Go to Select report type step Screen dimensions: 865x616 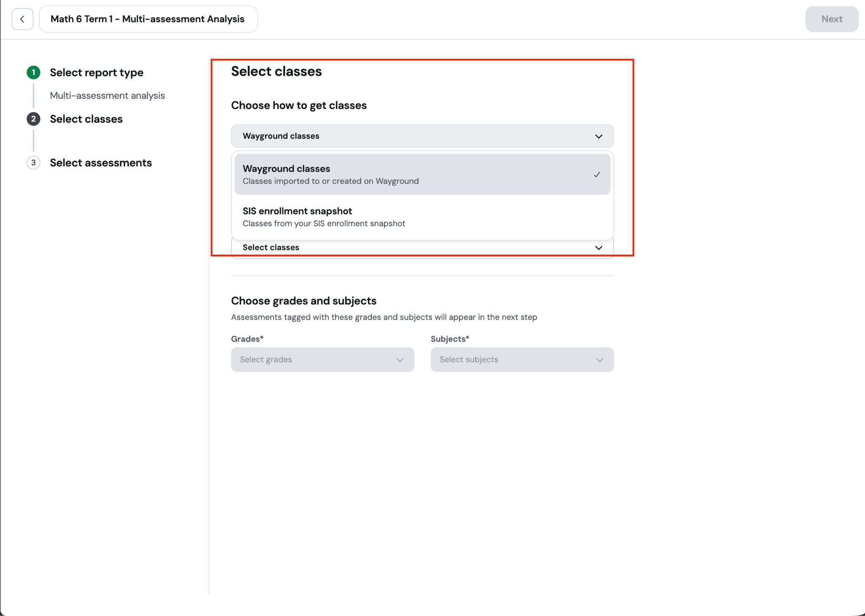97,73
